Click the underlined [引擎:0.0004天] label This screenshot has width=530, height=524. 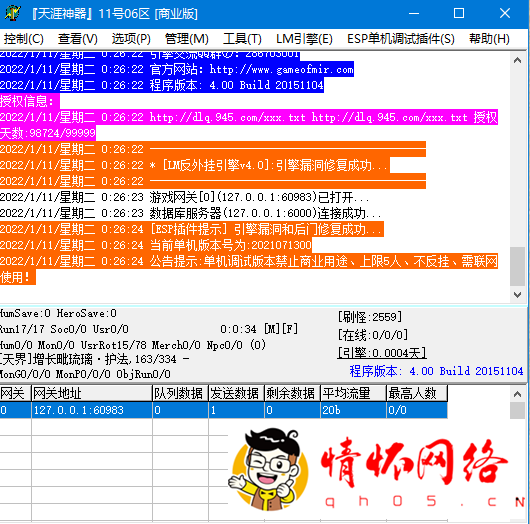382,353
